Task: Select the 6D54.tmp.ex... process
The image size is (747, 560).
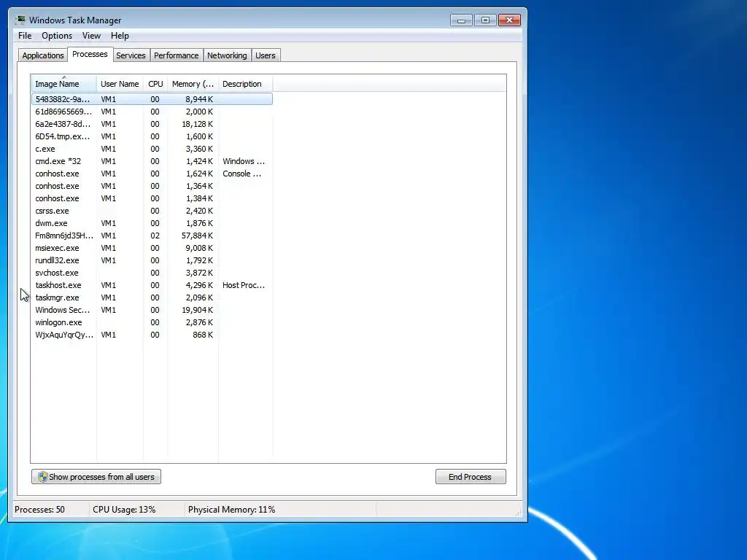Action: click(152, 136)
